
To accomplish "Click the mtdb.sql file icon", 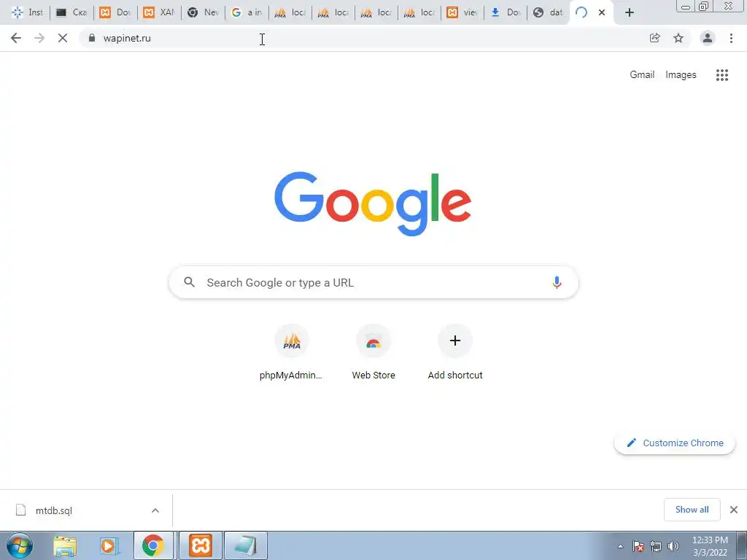I will (20, 510).
